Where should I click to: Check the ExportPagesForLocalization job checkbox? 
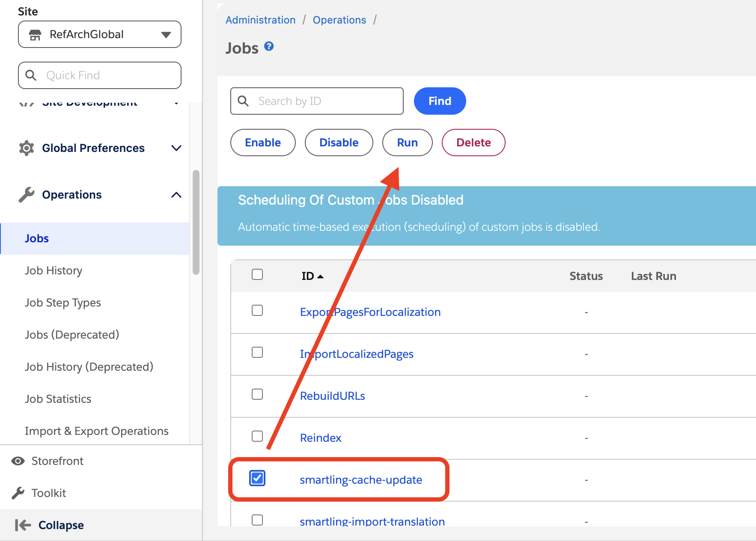click(257, 310)
